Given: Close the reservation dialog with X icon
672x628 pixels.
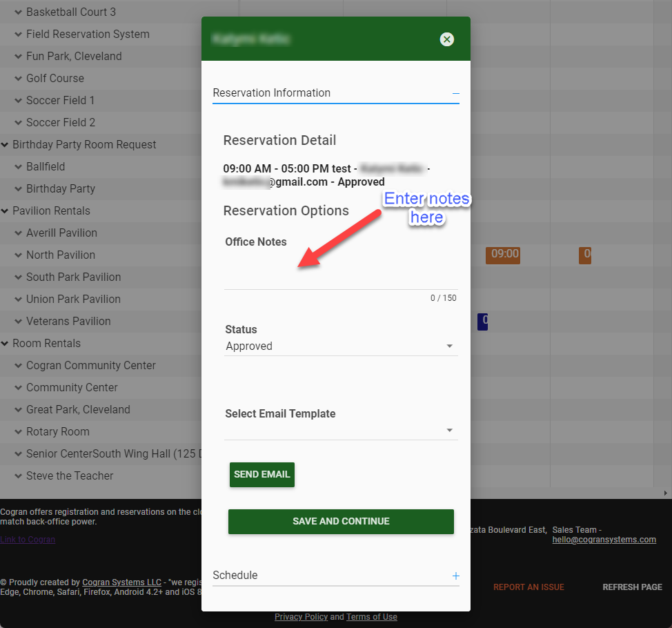Looking at the screenshot, I should (x=447, y=39).
